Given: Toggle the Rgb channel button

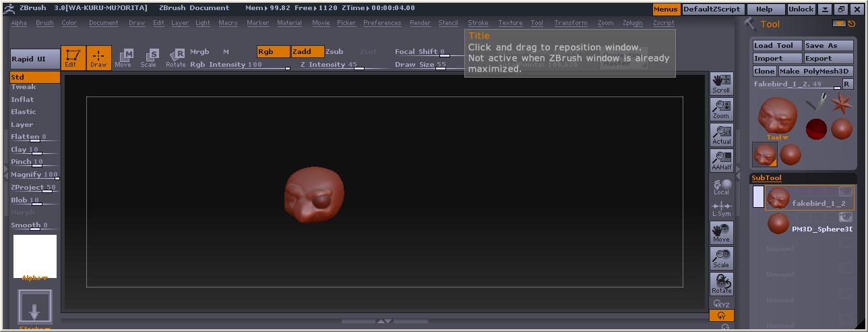Looking at the screenshot, I should 273,52.
